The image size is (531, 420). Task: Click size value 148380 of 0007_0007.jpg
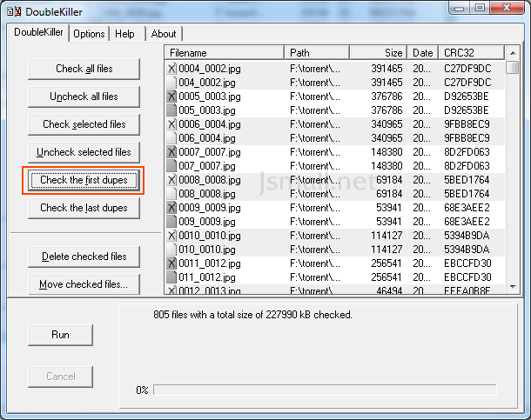386,152
